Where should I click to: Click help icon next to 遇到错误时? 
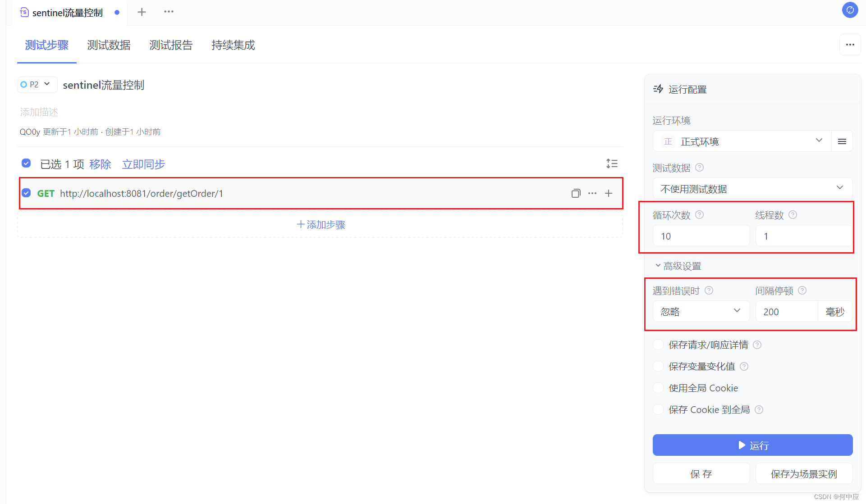click(709, 291)
